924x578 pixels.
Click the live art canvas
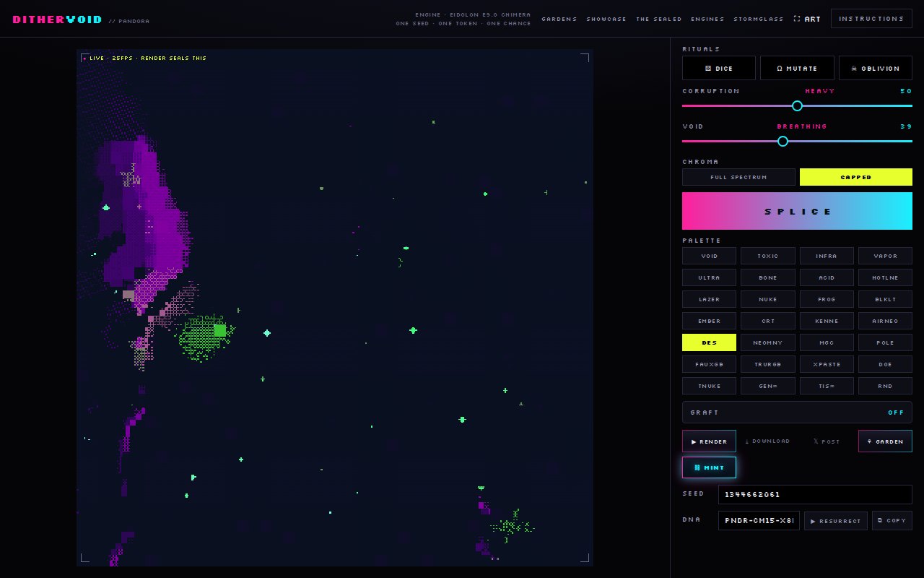click(335, 308)
